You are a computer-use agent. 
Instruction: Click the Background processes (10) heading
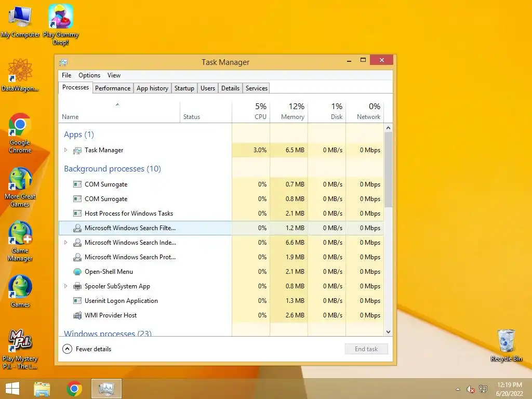click(112, 169)
